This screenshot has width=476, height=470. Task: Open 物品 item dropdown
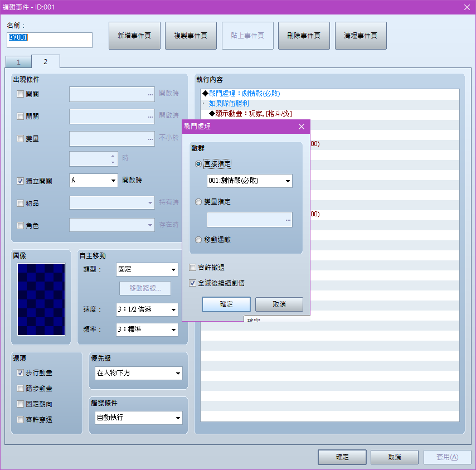pyautogui.click(x=112, y=203)
